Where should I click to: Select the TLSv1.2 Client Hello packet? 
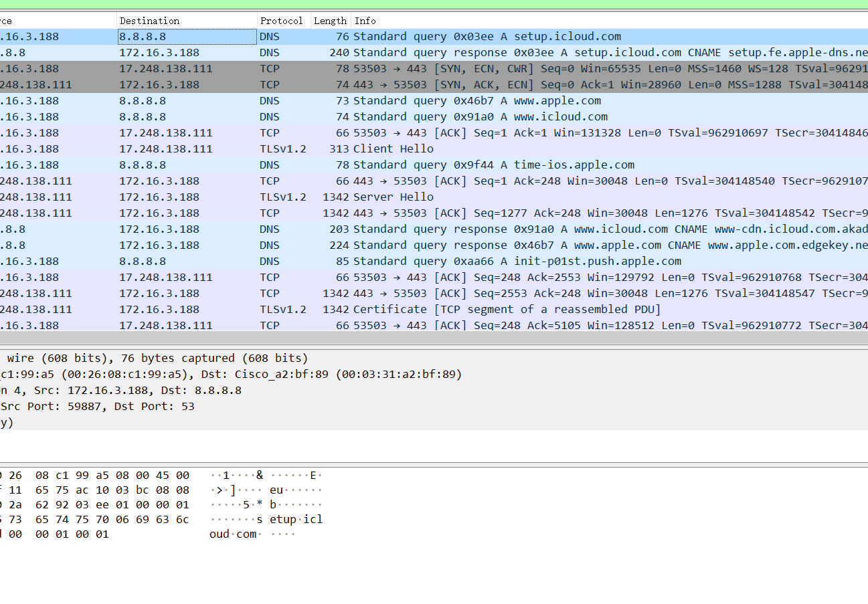tap(434, 149)
